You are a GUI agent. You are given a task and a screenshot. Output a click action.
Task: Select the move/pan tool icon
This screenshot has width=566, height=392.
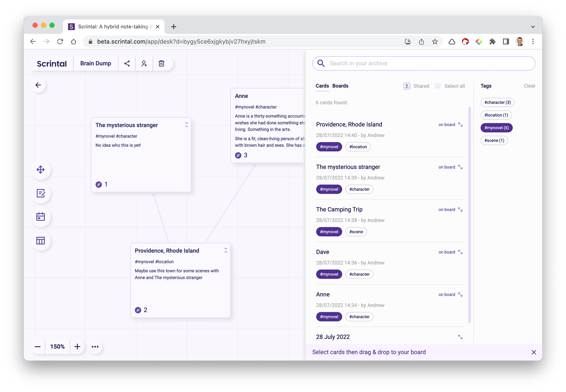tap(41, 170)
